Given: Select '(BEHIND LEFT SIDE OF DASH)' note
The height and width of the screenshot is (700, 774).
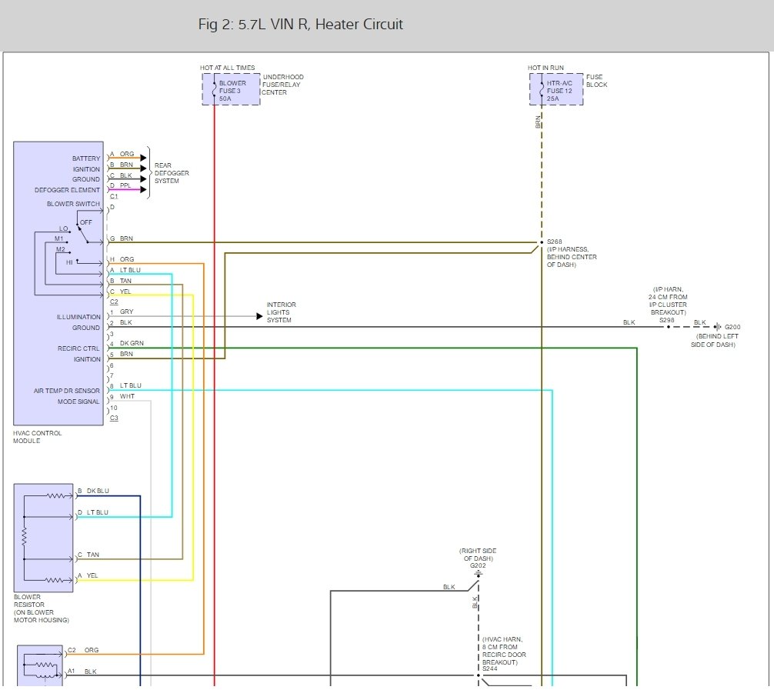Looking at the screenshot, I should click(x=714, y=341).
